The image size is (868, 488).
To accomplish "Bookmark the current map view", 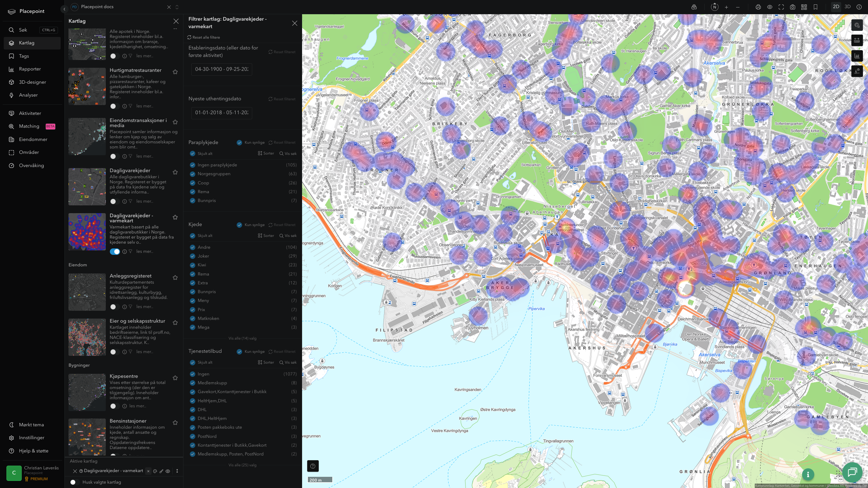I will click(815, 7).
